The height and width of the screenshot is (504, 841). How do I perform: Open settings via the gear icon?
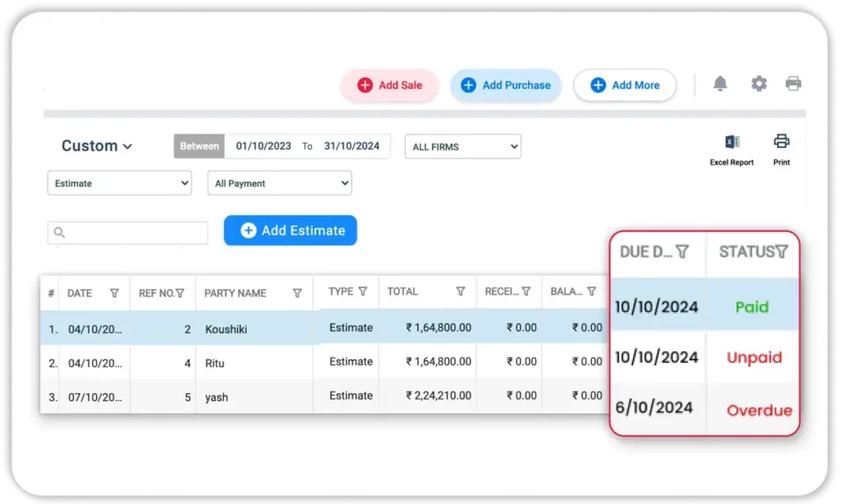(x=759, y=84)
